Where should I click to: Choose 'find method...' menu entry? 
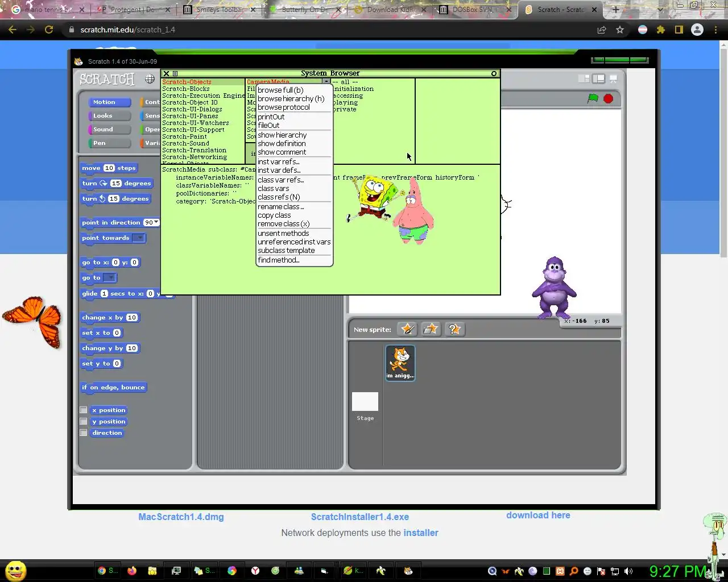coord(278,260)
